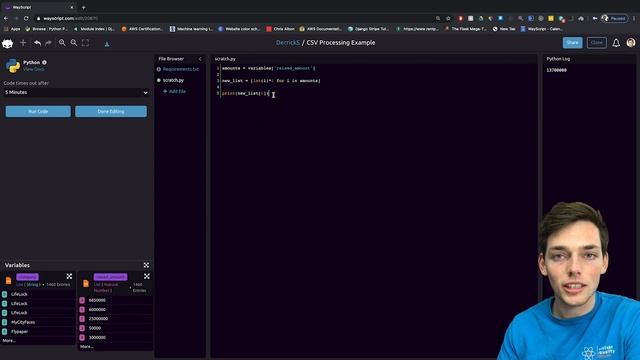This screenshot has height=360, width=640.
Task: Expand the company variable card
Action: tap(69, 276)
